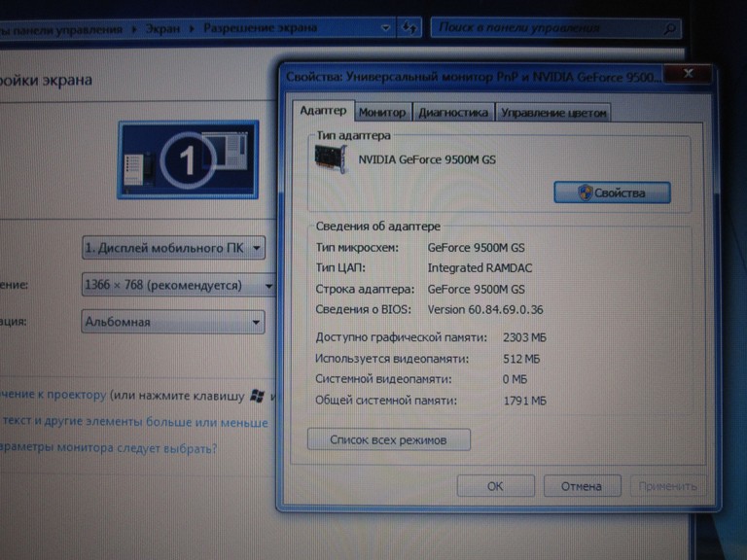Expand the address bar history dropdown arrow
This screenshot has width=747, height=560.
[x=385, y=28]
